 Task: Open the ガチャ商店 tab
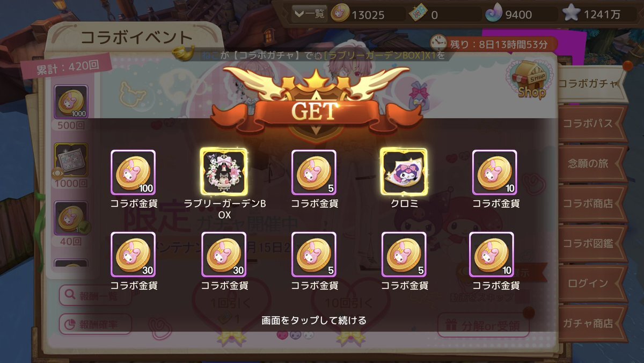pos(588,323)
